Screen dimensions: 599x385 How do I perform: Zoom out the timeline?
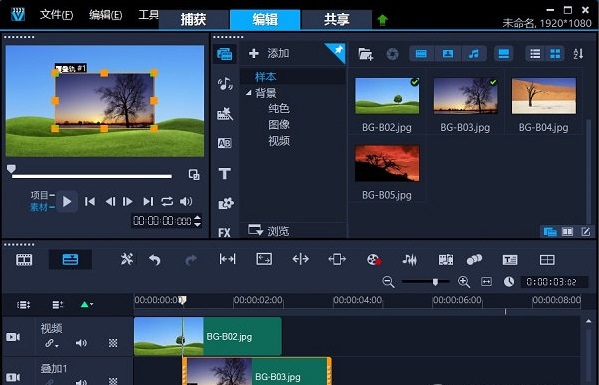388,282
